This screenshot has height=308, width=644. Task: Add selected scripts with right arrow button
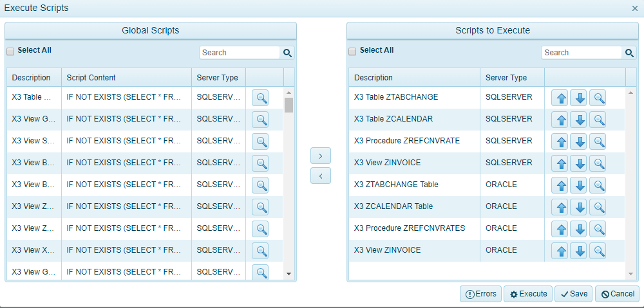(x=321, y=156)
